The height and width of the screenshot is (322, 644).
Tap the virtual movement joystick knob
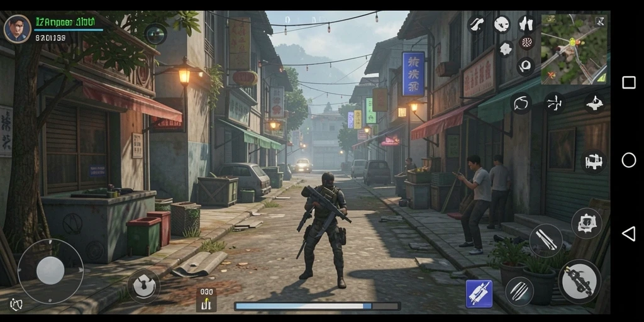pos(50,271)
